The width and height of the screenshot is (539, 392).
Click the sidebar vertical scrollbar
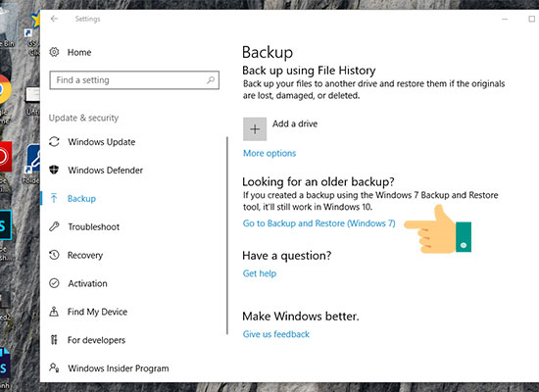pos(227,235)
